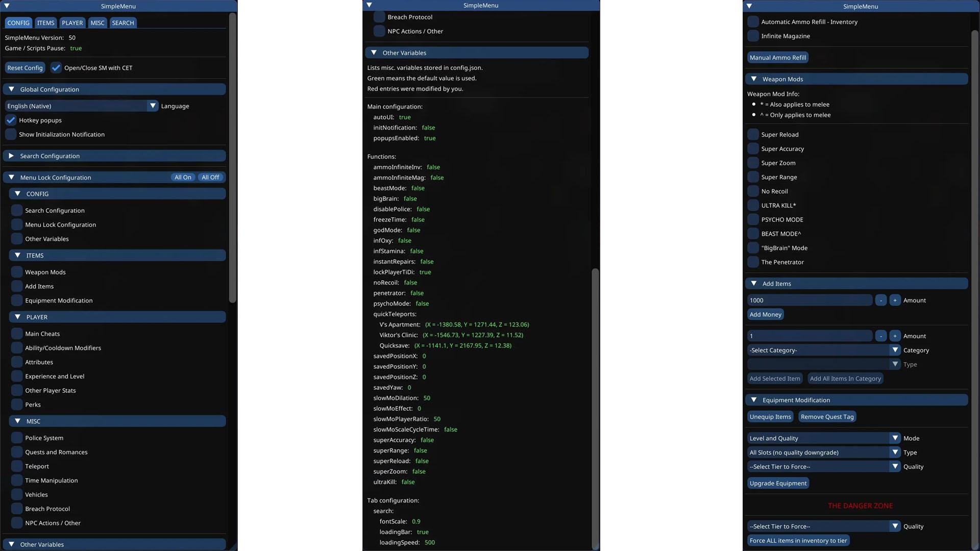Click the Add Money button
The image size is (980, 551).
(x=766, y=315)
